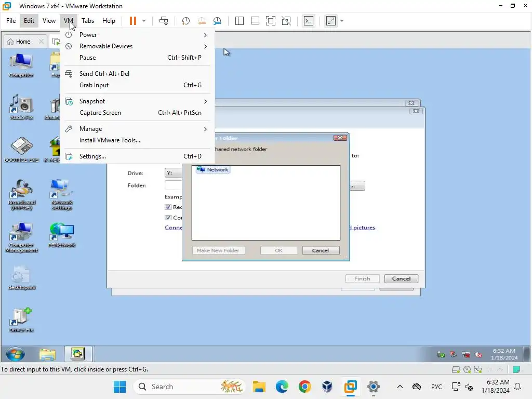Expand the Power submenu
Image resolution: width=532 pixels, height=399 pixels.
(137, 35)
